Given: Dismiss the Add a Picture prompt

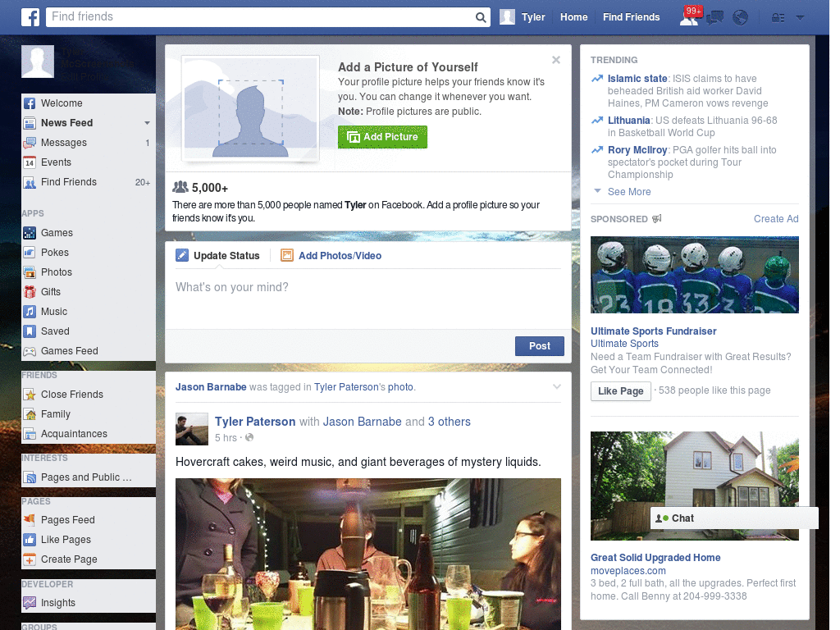Looking at the screenshot, I should pyautogui.click(x=556, y=59).
